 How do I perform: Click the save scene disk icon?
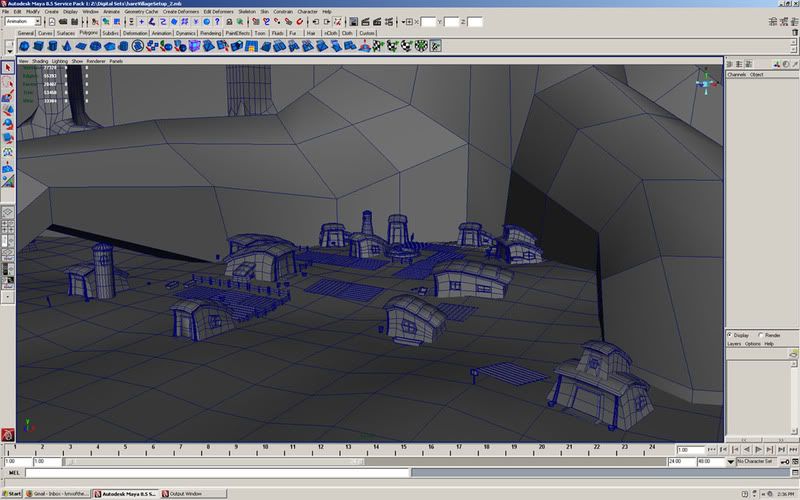[75, 22]
